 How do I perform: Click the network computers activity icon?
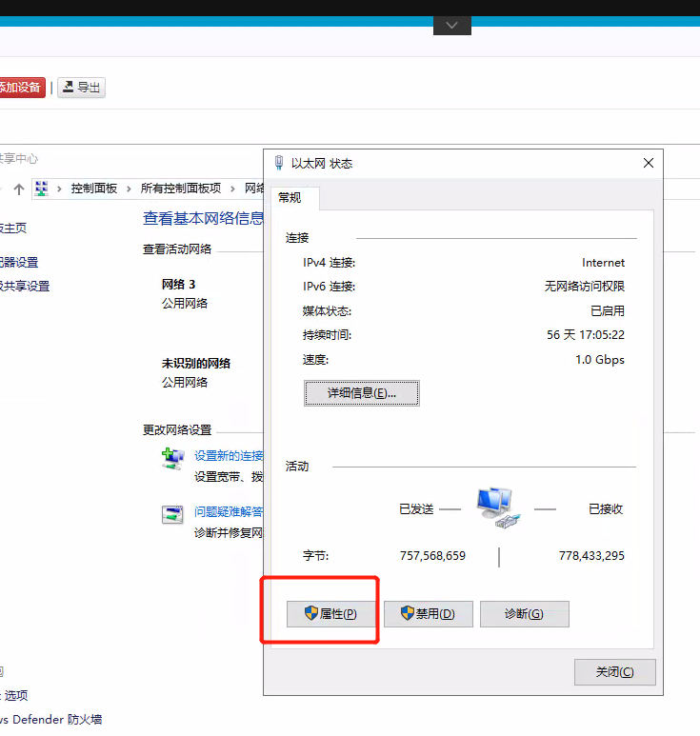pyautogui.click(x=498, y=508)
